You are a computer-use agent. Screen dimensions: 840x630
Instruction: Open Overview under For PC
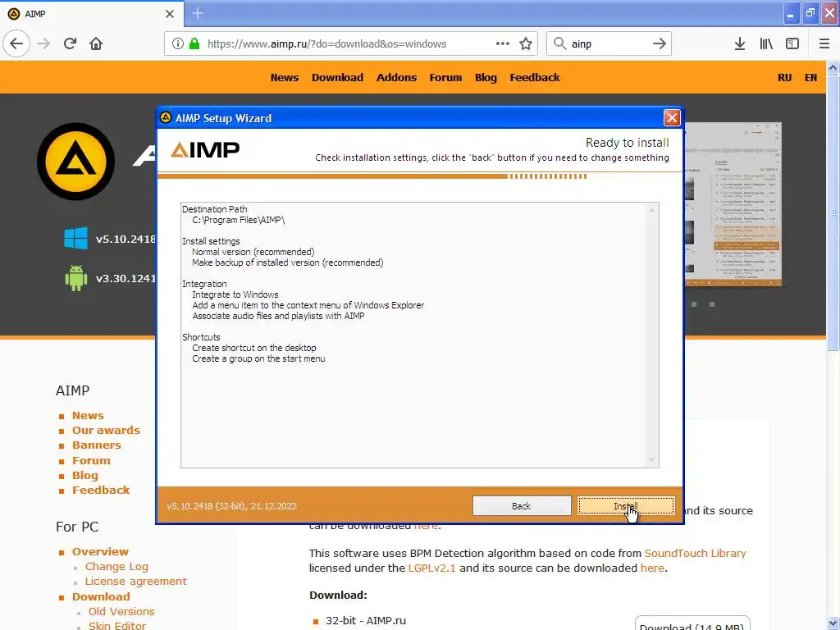point(100,552)
